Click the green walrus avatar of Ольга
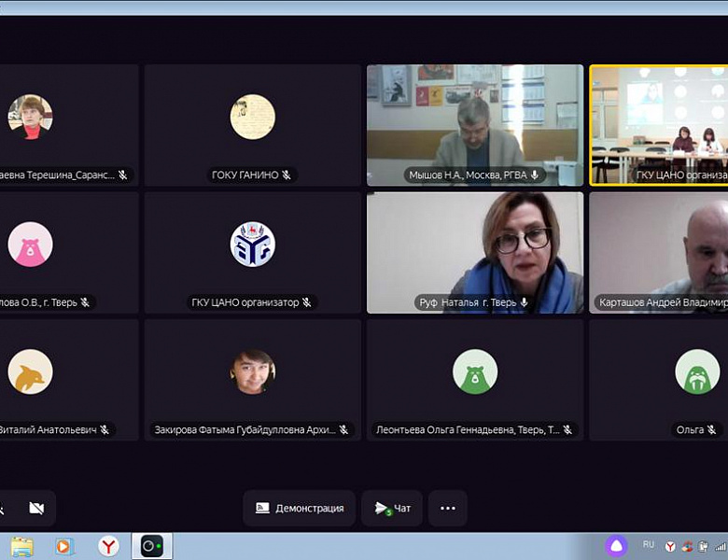728x560 pixels. coord(697,372)
